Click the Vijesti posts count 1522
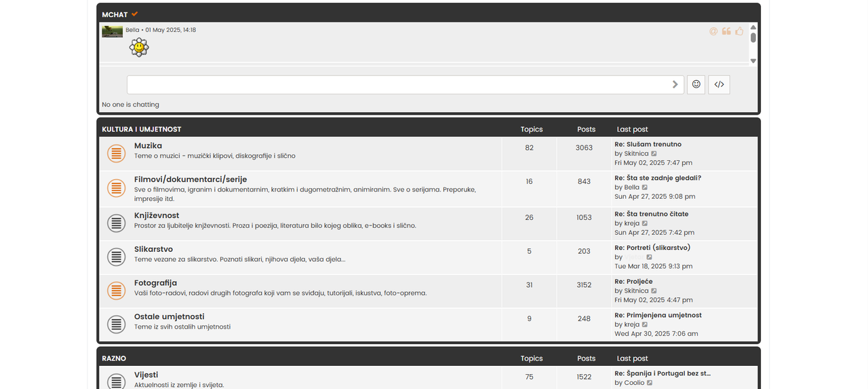Screen dimensions: 868x389 click(584, 377)
